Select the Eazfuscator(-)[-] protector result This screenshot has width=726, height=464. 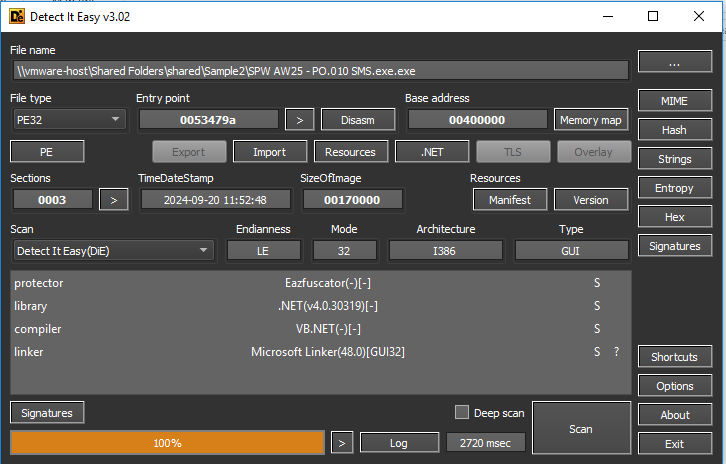[x=328, y=283]
